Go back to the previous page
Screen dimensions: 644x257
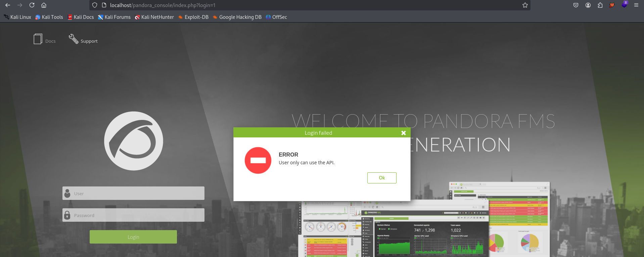[8, 5]
